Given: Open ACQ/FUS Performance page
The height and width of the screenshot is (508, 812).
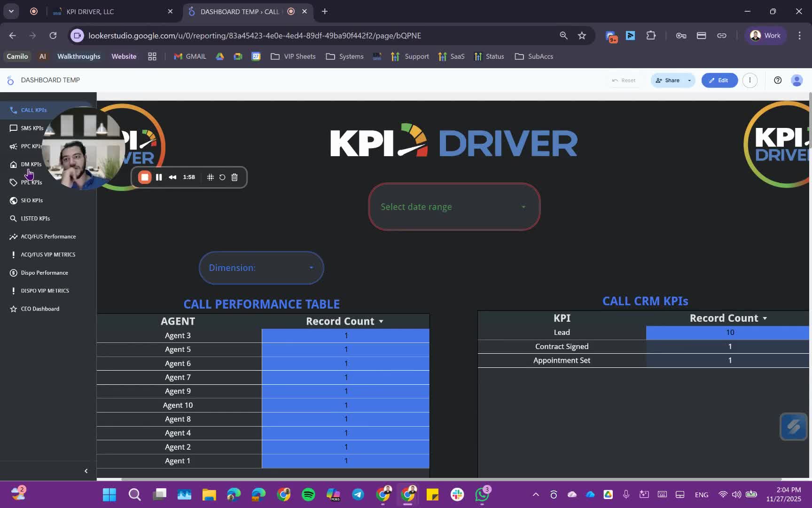Looking at the screenshot, I should (48, 237).
